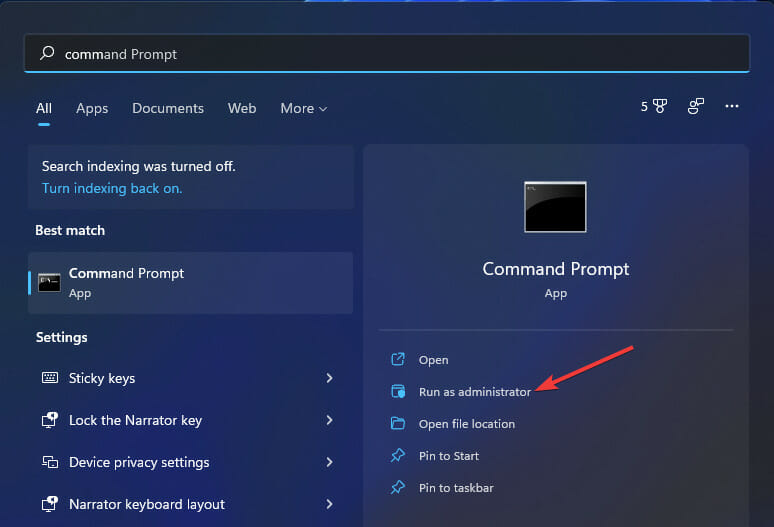The width and height of the screenshot is (774, 527).
Task: Open the three-dot options menu
Action: click(x=732, y=107)
